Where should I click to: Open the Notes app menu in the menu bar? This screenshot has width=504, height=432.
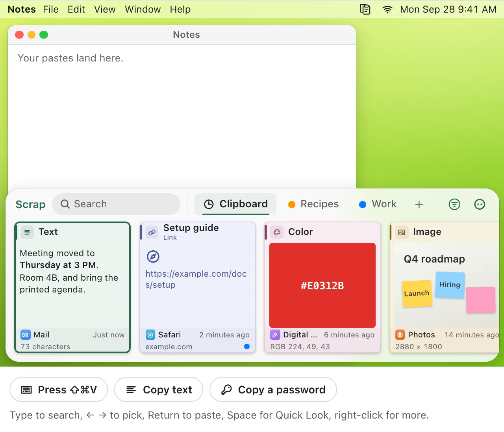[22, 9]
